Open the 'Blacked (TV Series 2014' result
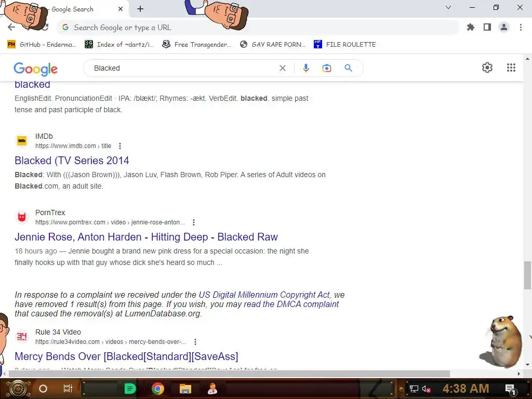 click(x=72, y=161)
